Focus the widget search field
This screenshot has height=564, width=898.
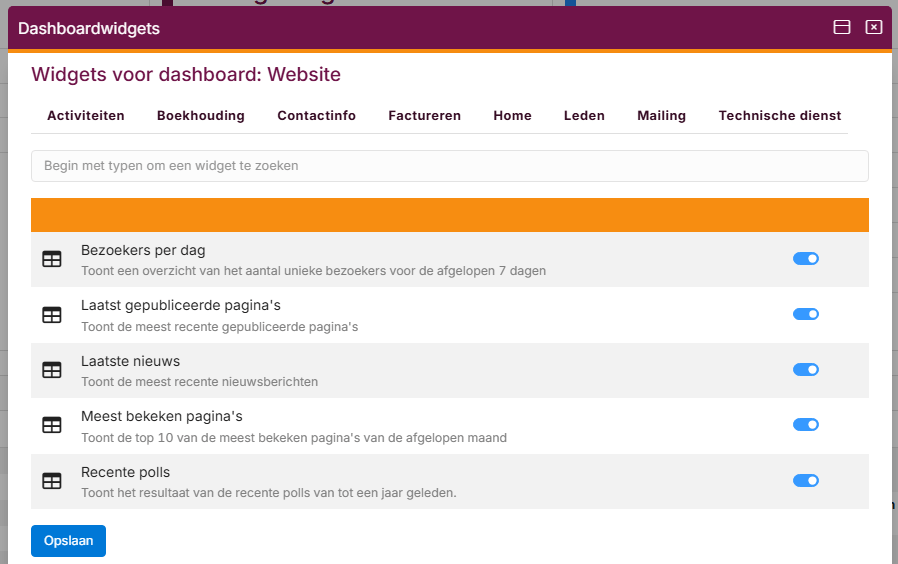click(x=450, y=166)
